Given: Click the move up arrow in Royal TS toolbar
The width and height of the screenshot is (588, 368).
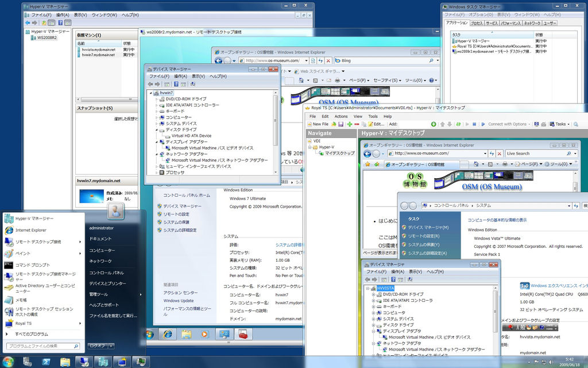Looking at the screenshot, I should pos(442,124).
